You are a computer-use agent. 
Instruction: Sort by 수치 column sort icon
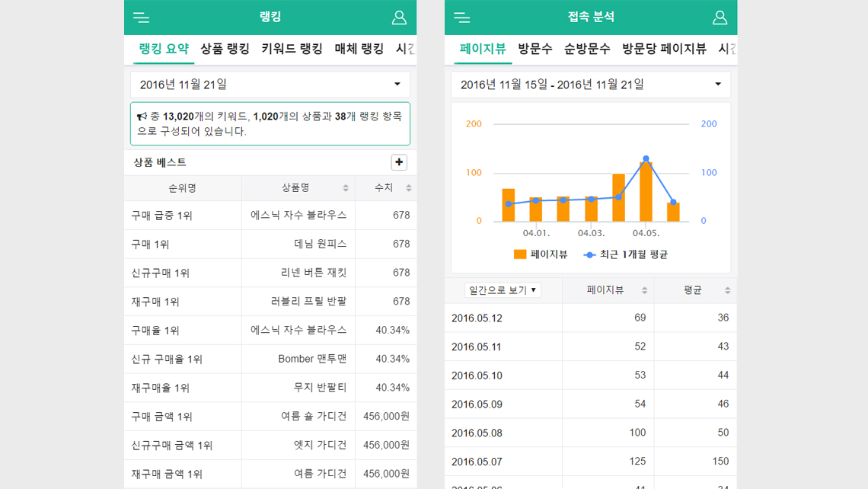click(409, 188)
